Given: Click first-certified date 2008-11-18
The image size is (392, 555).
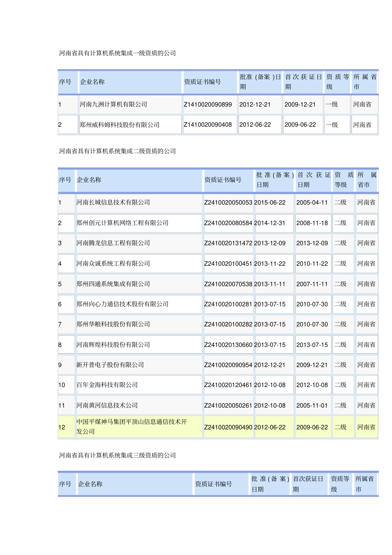Looking at the screenshot, I should point(312,223).
